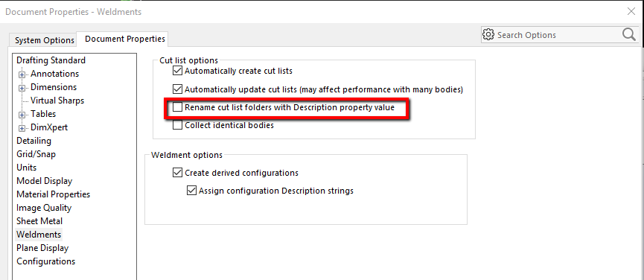This screenshot has width=644, height=280.
Task: Open Virtual Sharps settings
Action: click(57, 101)
